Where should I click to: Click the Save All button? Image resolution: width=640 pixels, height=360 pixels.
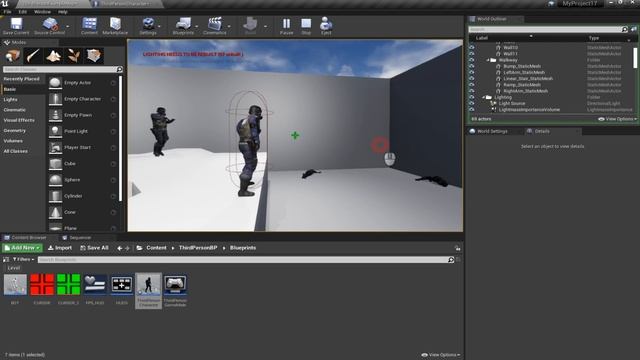(x=94, y=248)
